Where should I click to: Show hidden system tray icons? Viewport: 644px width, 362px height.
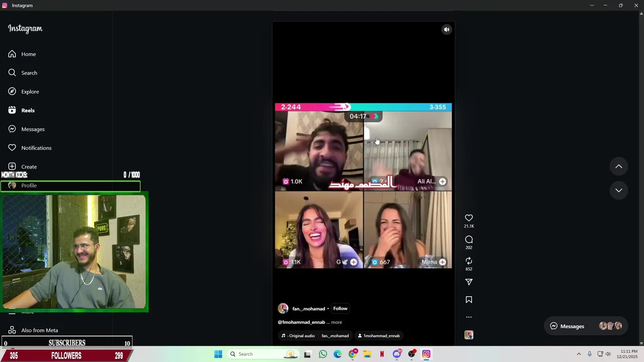(579, 354)
